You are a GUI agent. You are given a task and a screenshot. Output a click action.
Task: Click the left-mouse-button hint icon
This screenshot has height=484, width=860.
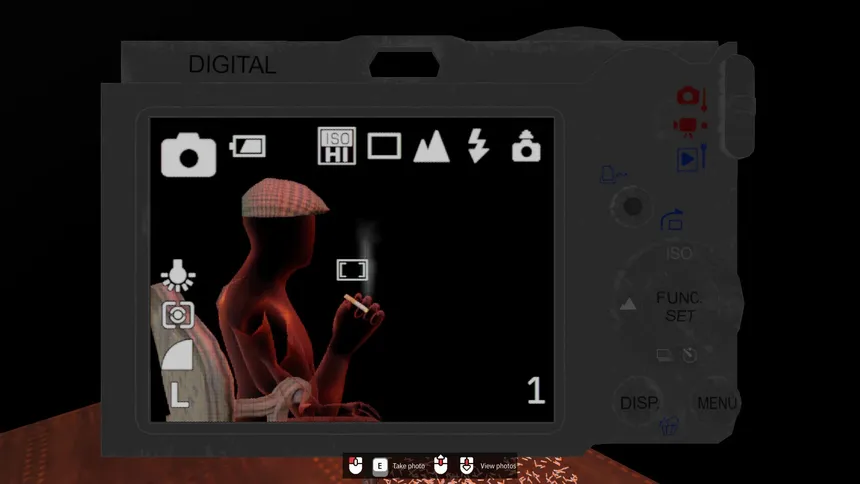click(x=355, y=465)
